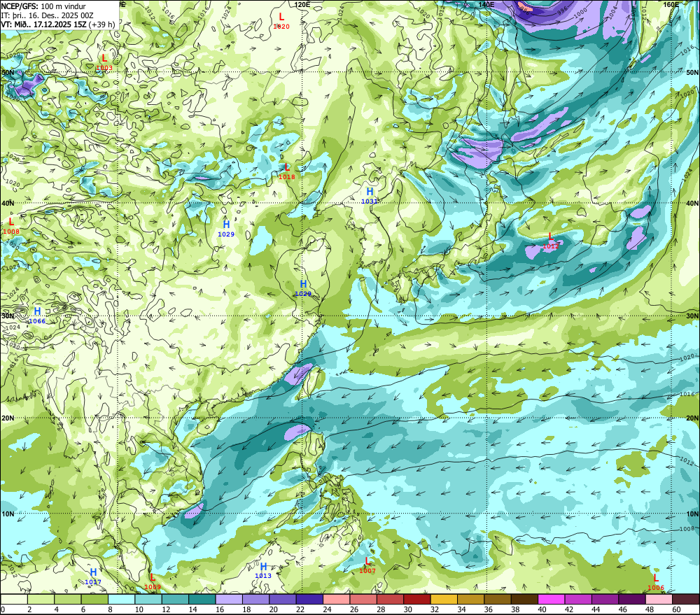Click the L 1012 low near Japan

(x=550, y=241)
